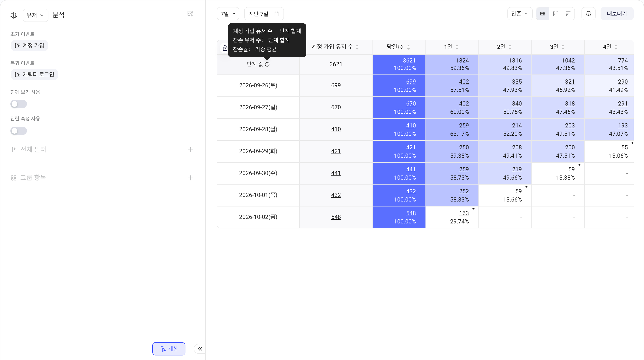Click the 전체 필터 section label
The image size is (644, 360).
(33, 150)
